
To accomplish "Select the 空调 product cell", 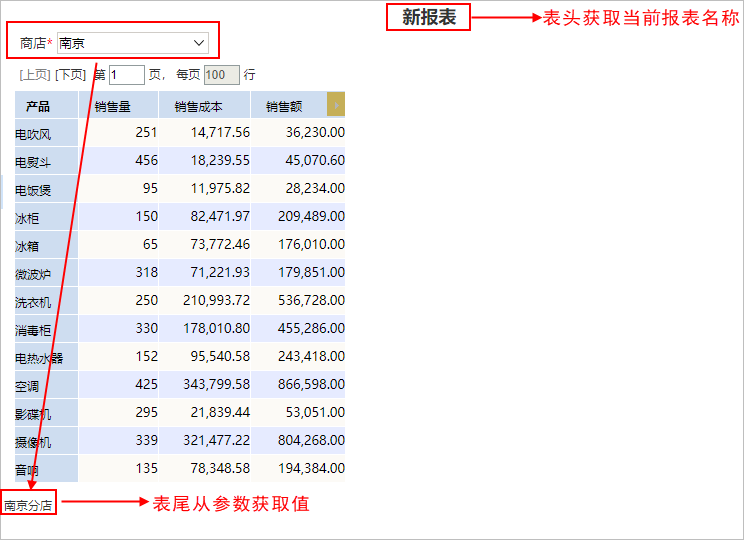I will point(46,385).
